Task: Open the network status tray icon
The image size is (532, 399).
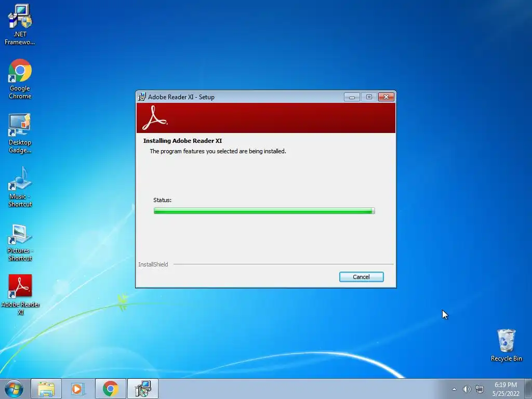Action: tap(480, 389)
